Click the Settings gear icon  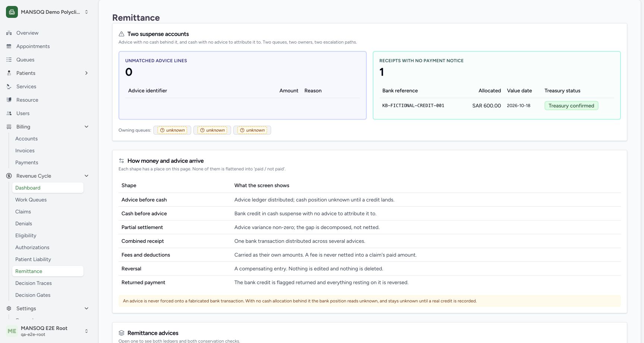[9, 308]
